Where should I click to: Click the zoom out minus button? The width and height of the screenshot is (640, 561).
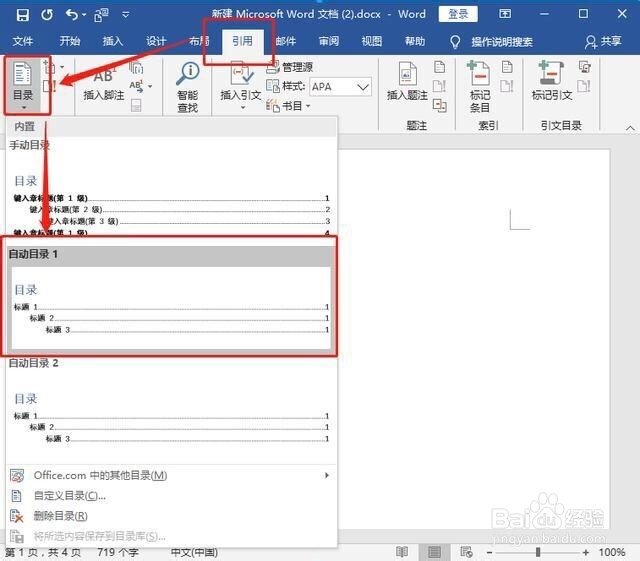click(489, 553)
